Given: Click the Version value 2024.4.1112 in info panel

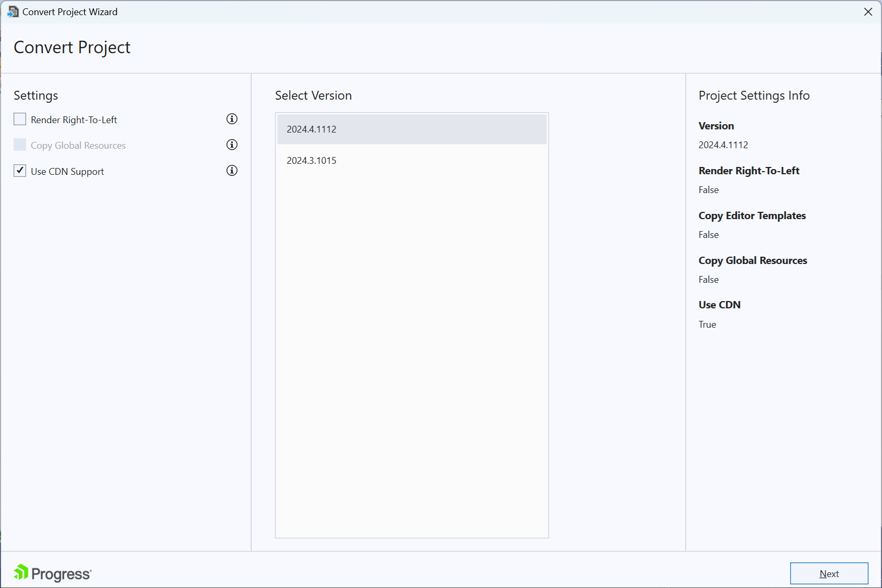Looking at the screenshot, I should point(723,145).
